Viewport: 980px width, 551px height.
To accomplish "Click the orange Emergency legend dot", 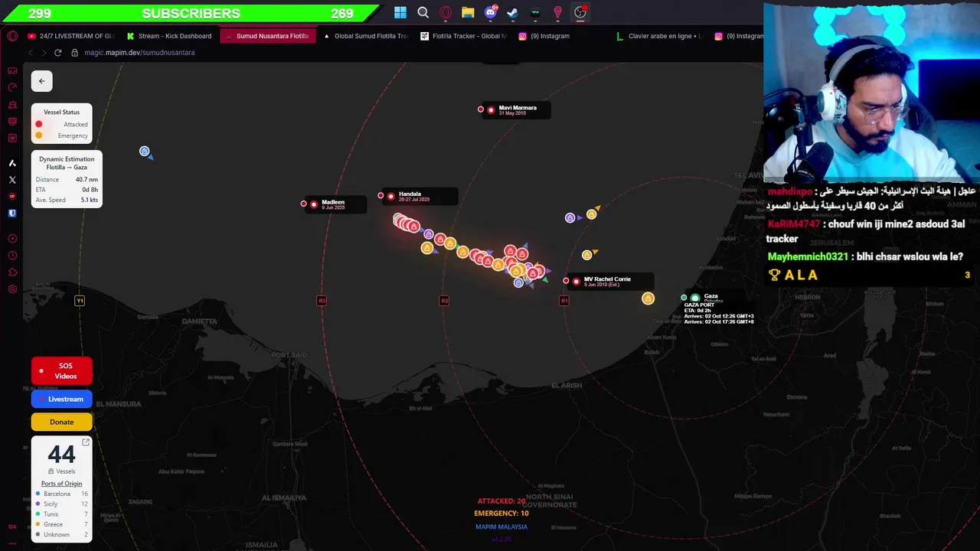I will point(39,135).
